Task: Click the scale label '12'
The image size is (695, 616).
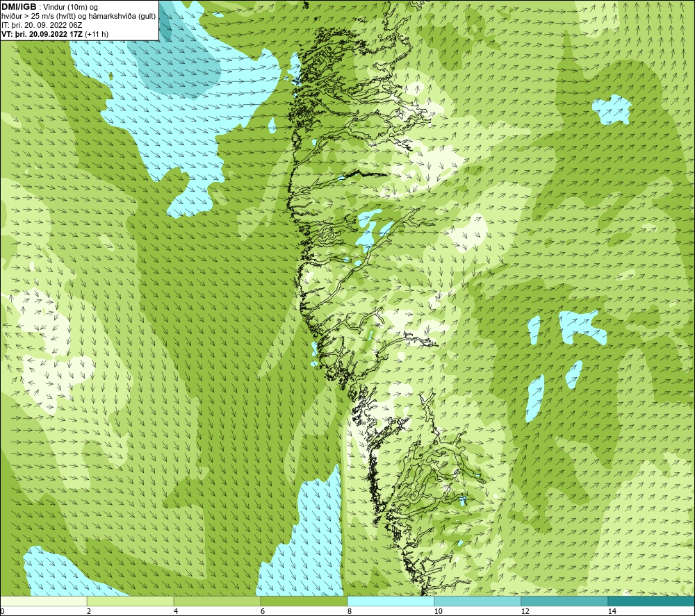Action: point(525,612)
